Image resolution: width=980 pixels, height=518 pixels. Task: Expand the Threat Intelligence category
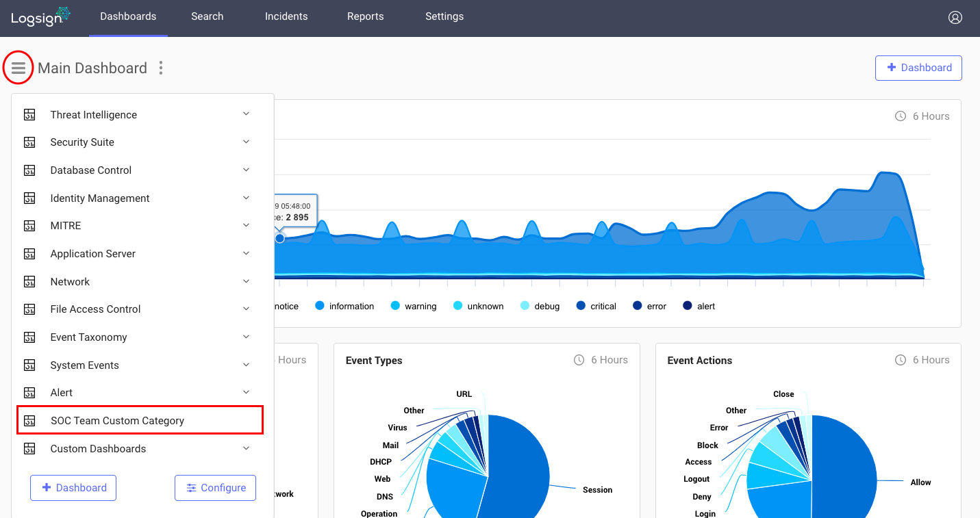[x=247, y=114]
